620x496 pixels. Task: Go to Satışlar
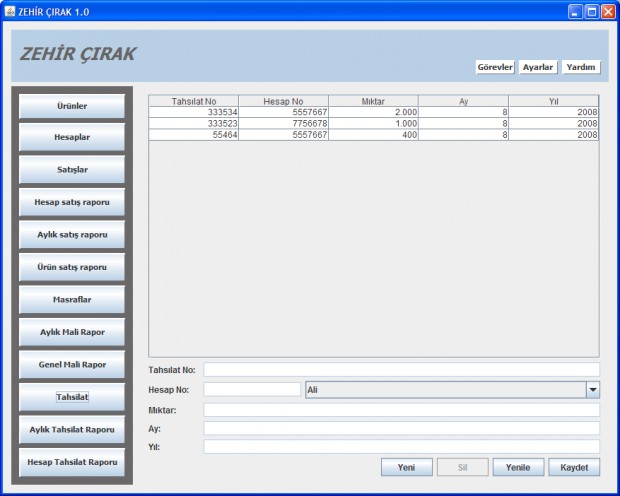click(72, 170)
